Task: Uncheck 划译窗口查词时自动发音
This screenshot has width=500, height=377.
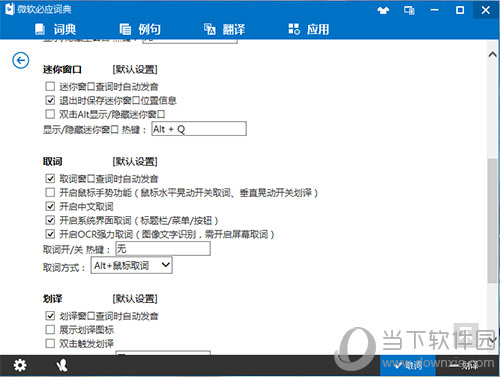Action: [50, 315]
